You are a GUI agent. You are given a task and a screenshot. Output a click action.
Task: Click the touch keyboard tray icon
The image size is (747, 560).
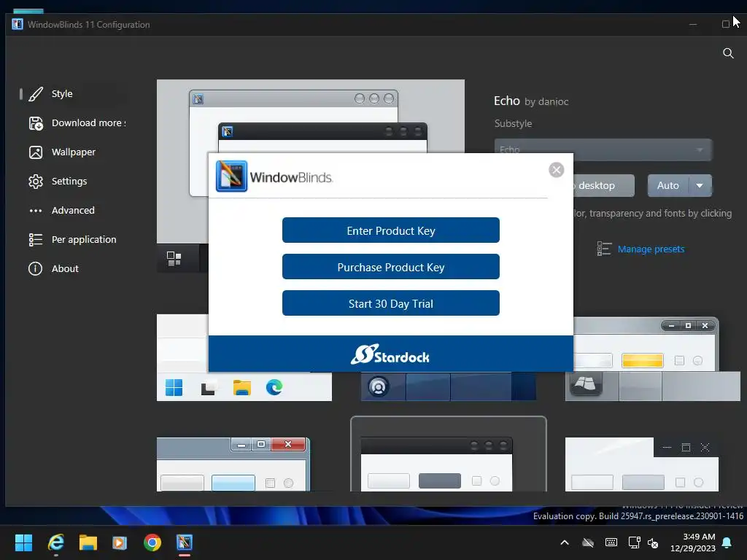[x=611, y=542]
